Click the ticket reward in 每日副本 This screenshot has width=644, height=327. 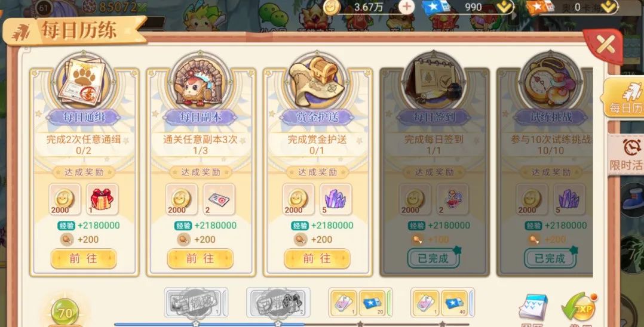click(x=219, y=199)
